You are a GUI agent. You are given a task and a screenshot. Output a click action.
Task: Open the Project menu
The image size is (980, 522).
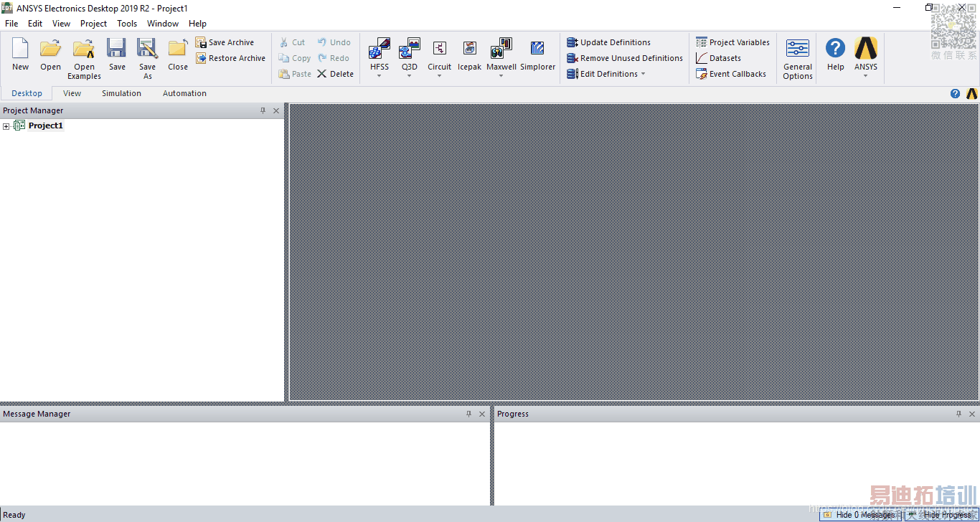point(93,24)
